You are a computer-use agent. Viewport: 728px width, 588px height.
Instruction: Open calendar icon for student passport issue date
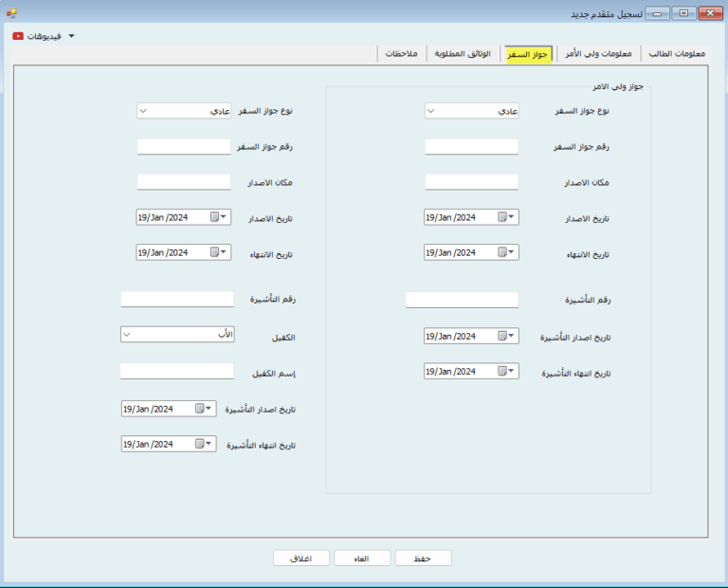coord(216,217)
